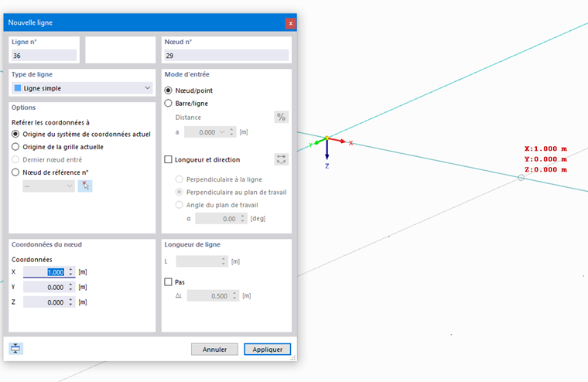Open the reference node number dropdown
588x382 pixels.
(x=49, y=186)
